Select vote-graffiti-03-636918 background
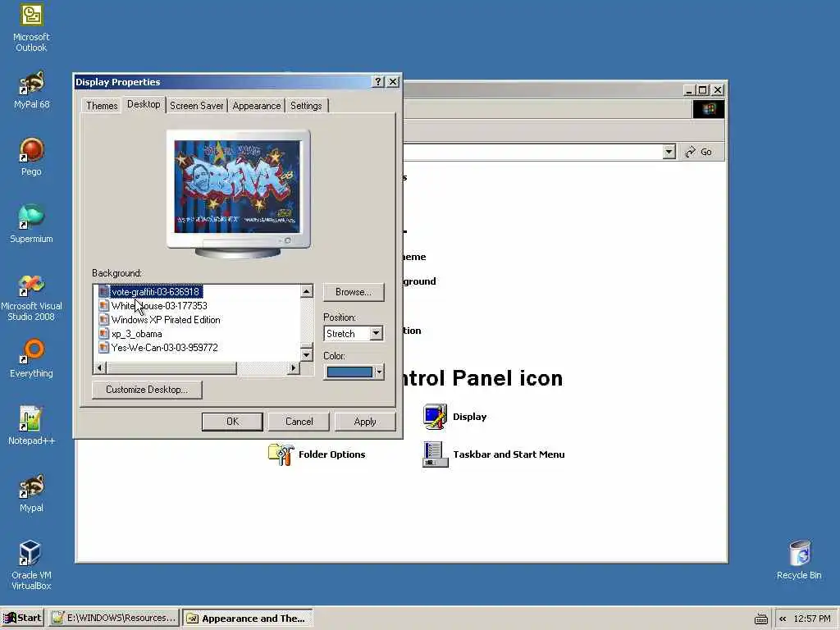The width and height of the screenshot is (840, 630). (155, 292)
